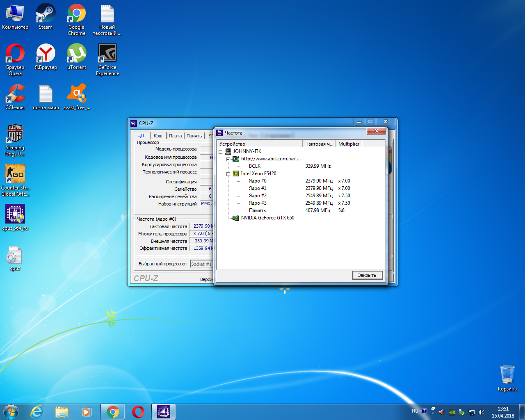525x420 pixels.
Task: Open Windows Media Player from the taskbar
Action: [87, 412]
